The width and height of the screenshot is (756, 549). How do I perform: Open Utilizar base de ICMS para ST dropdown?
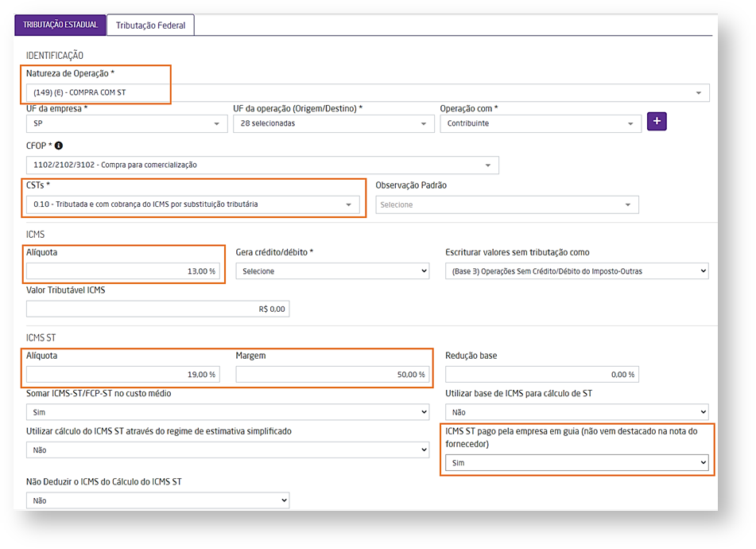coord(577,412)
